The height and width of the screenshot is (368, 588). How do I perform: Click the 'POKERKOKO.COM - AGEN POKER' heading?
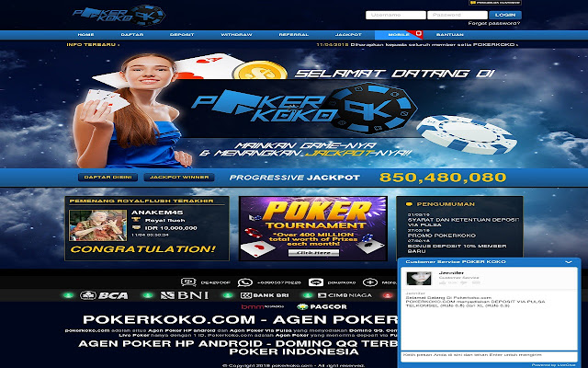point(240,319)
